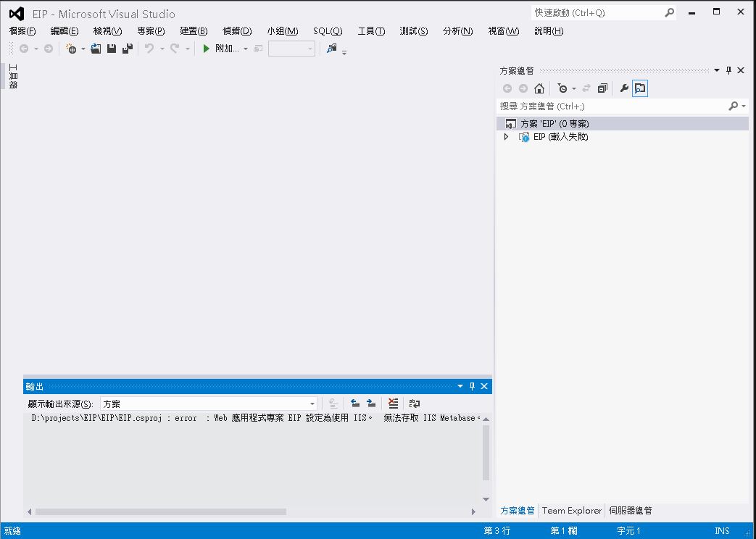Viewport: 756px width, 539px height.
Task: Toggle Show All Files in Solution Explorer
Action: (x=640, y=88)
